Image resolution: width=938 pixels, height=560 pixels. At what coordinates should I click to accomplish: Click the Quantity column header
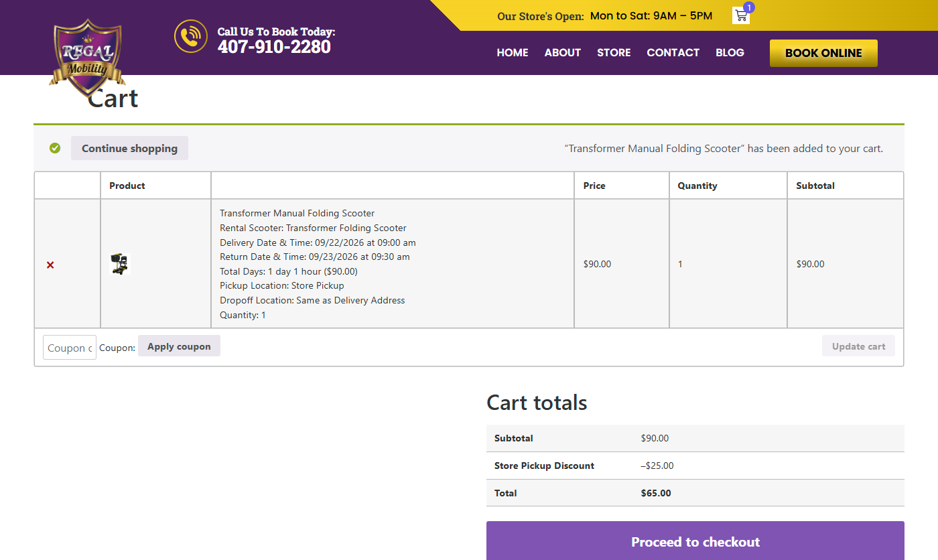(x=697, y=186)
